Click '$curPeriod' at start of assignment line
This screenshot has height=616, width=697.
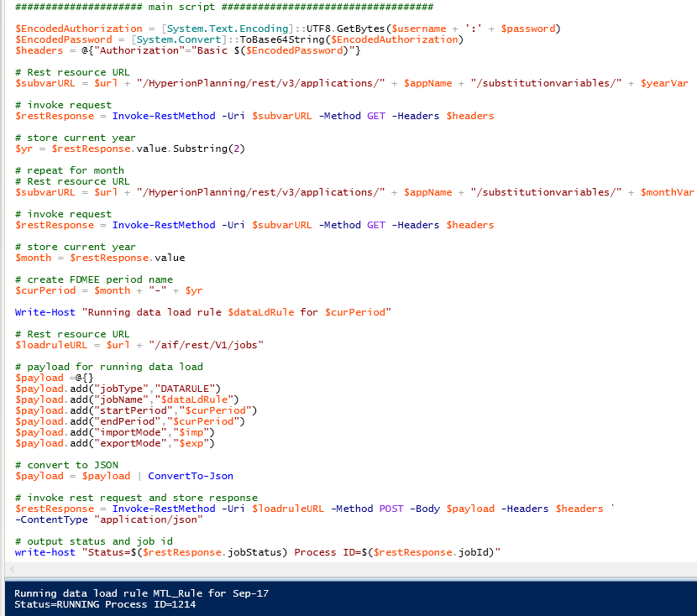tap(45, 291)
